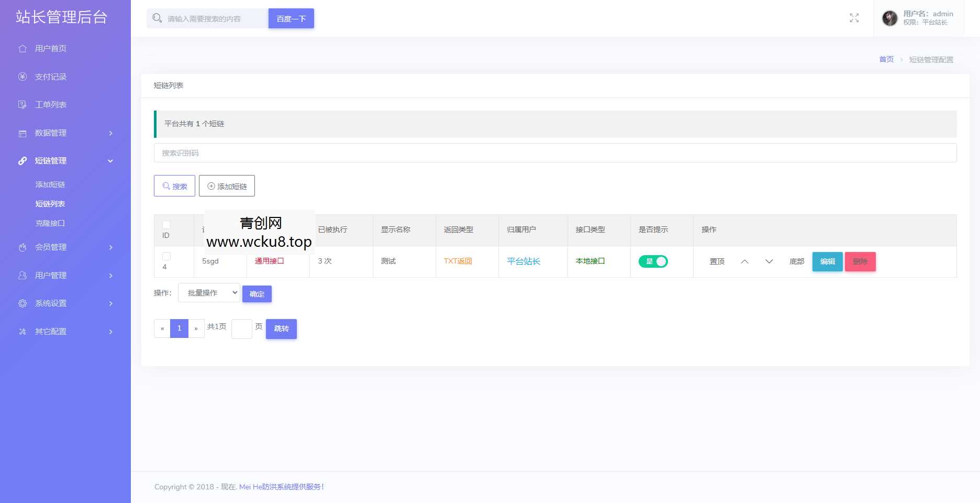
Task: Click the yen icon beside 支付记录
Action: 23,77
